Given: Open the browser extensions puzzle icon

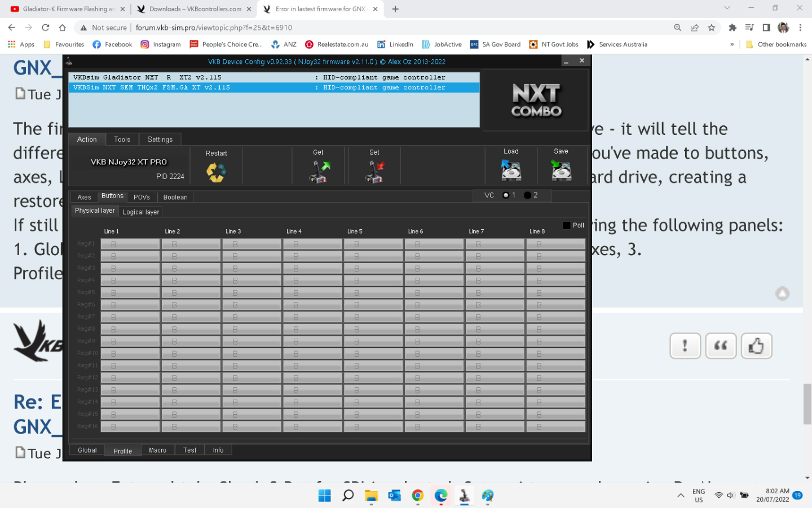Looking at the screenshot, I should (732, 27).
